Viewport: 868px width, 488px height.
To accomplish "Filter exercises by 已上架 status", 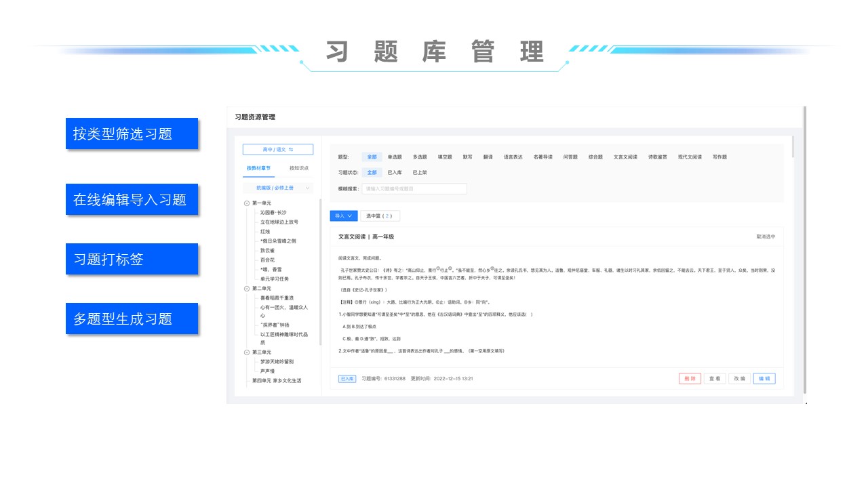I will pyautogui.click(x=420, y=173).
